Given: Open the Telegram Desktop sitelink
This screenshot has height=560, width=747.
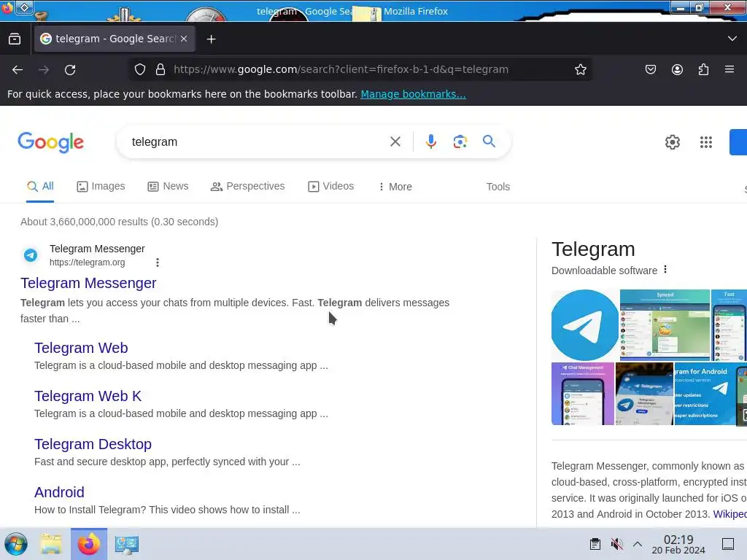Looking at the screenshot, I should tap(93, 444).
